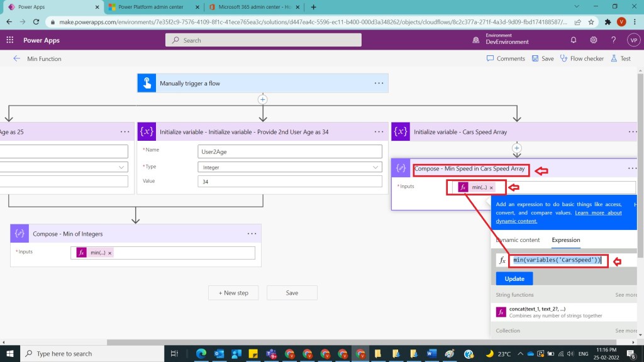Insert a step using plus under the trigger
Screen dimensions: 644x362
(x=263, y=99)
